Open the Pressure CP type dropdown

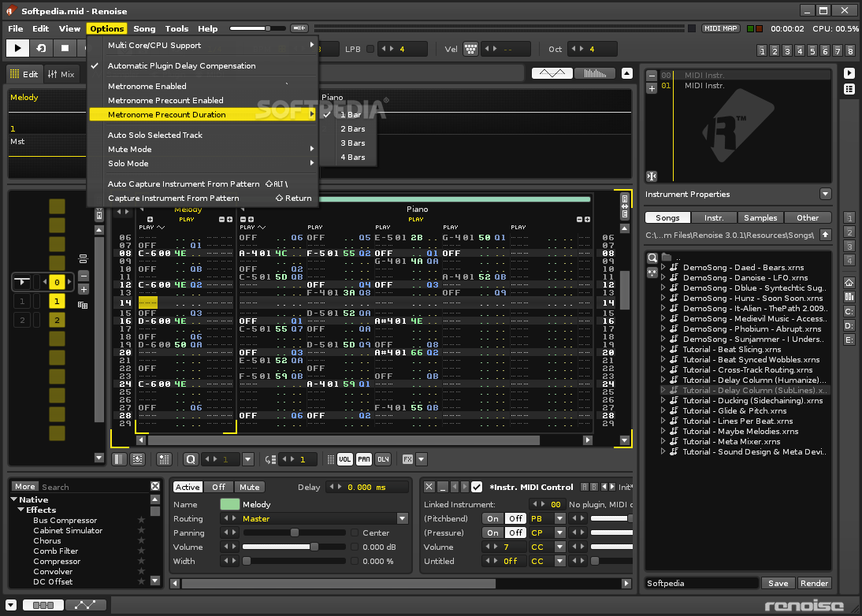click(x=559, y=533)
